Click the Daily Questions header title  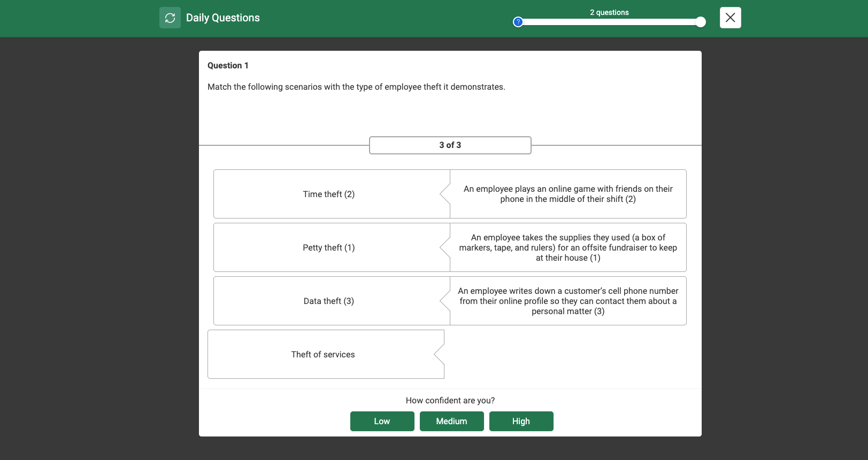click(x=222, y=18)
